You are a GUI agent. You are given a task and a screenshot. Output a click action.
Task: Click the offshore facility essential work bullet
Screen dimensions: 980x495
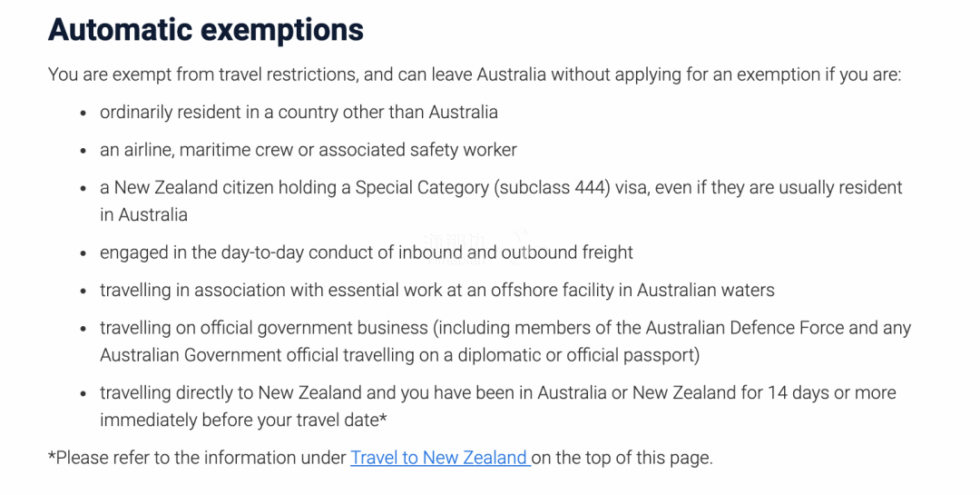coord(436,290)
